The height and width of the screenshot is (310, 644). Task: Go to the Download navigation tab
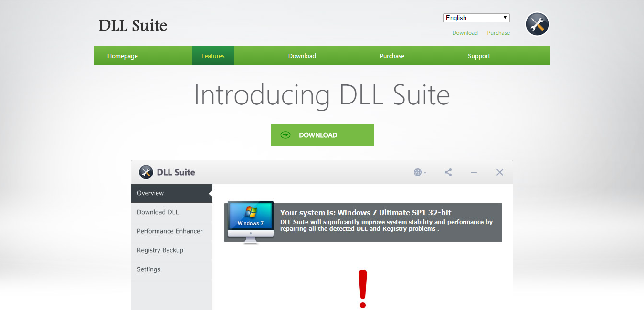tap(302, 56)
